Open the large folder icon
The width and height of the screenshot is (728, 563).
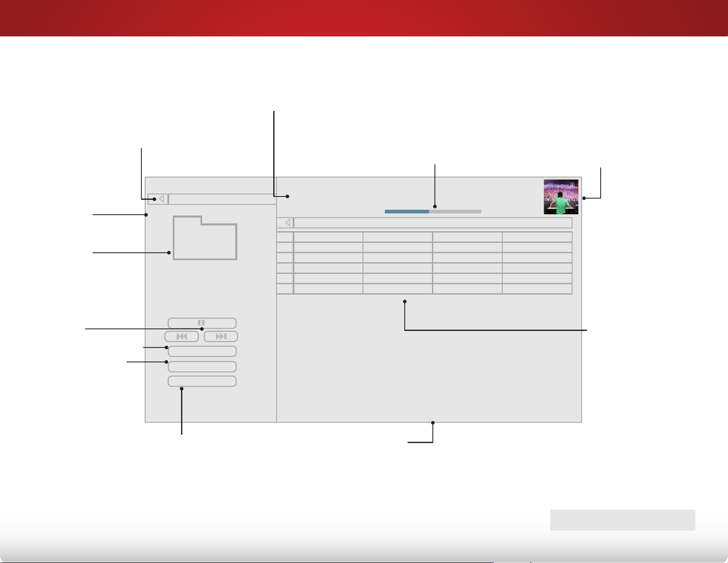(205, 238)
